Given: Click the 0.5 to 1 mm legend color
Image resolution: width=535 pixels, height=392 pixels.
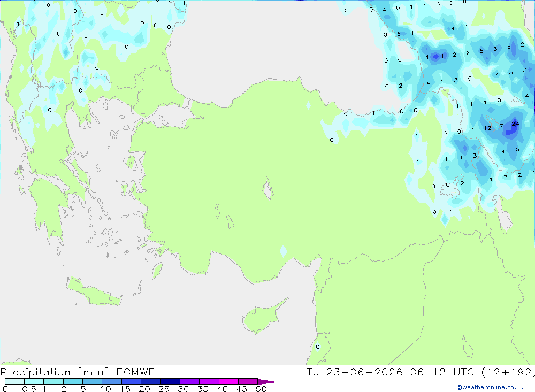Looking at the screenshot, I should click(34, 381).
